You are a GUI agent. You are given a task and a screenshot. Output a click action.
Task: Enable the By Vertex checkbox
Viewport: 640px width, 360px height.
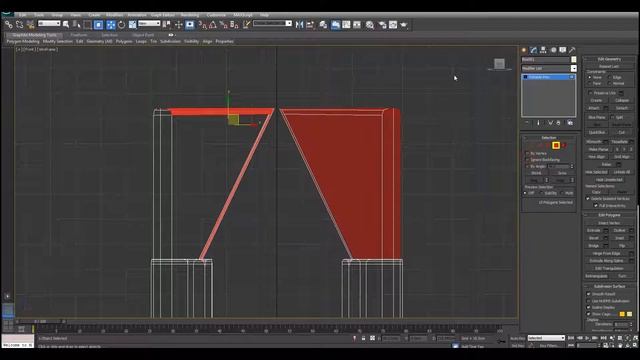tap(527, 153)
